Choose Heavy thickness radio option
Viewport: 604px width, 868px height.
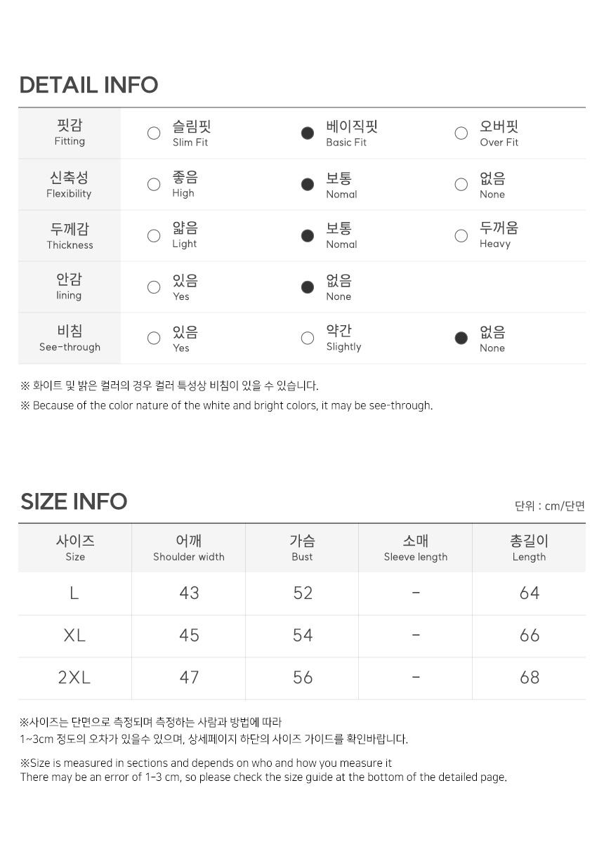coord(461,236)
